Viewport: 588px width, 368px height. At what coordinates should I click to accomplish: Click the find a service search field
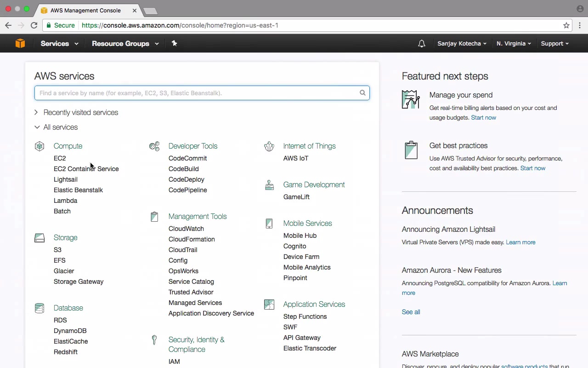pyautogui.click(x=198, y=93)
